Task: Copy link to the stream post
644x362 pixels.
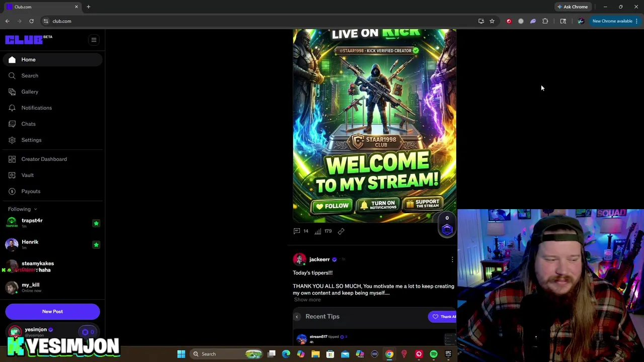Action: (341, 231)
